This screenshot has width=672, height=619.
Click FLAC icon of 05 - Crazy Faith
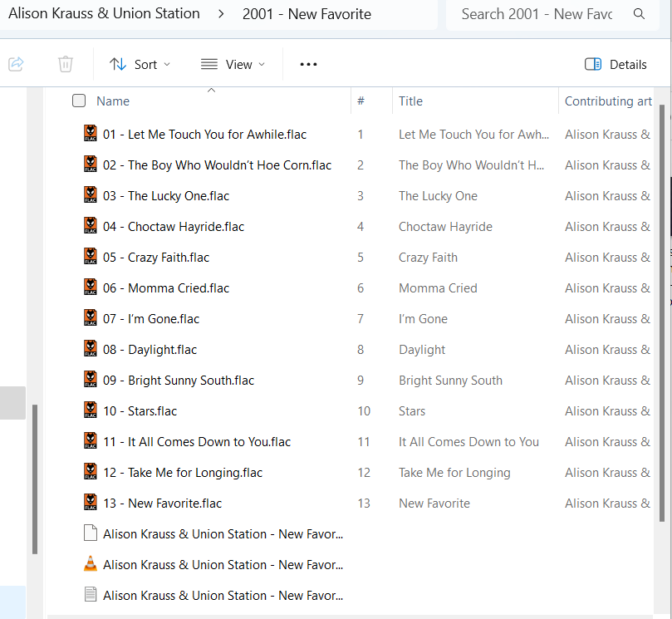[91, 257]
